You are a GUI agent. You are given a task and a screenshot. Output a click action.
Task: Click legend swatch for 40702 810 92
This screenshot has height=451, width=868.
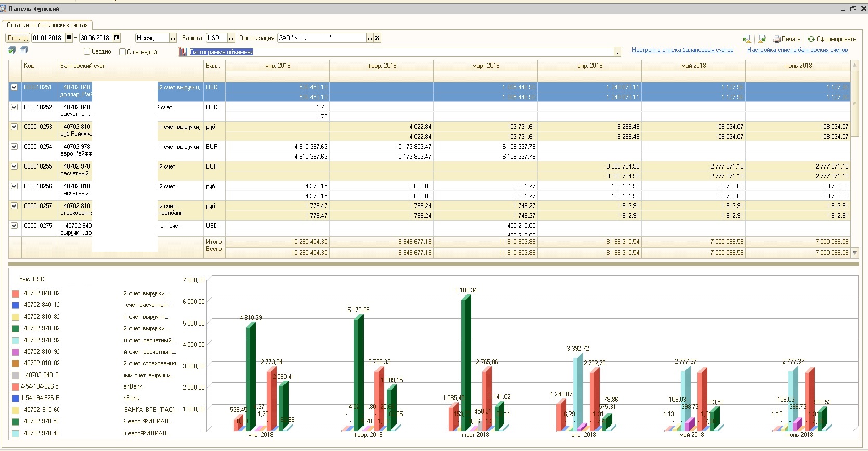[16, 352]
